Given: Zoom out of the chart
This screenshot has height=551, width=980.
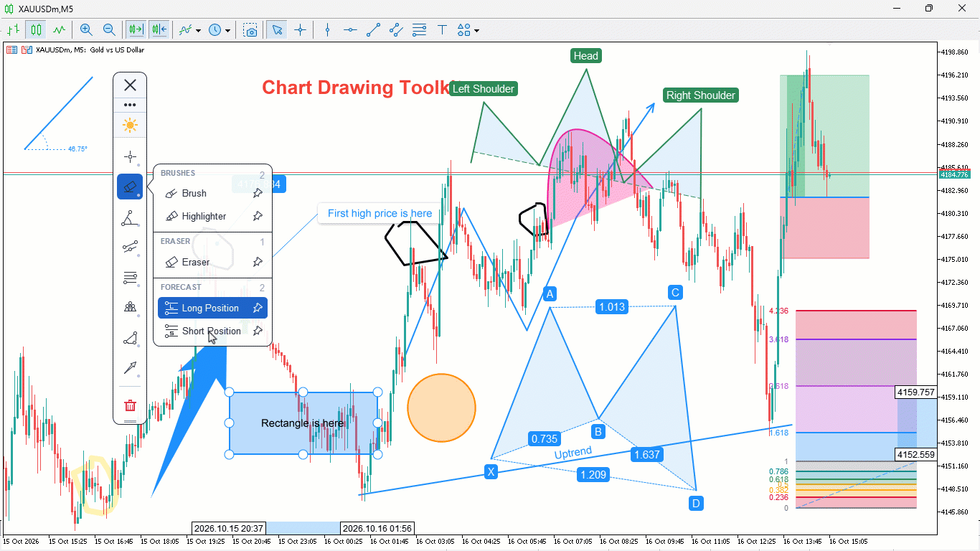Looking at the screenshot, I should coord(109,30).
